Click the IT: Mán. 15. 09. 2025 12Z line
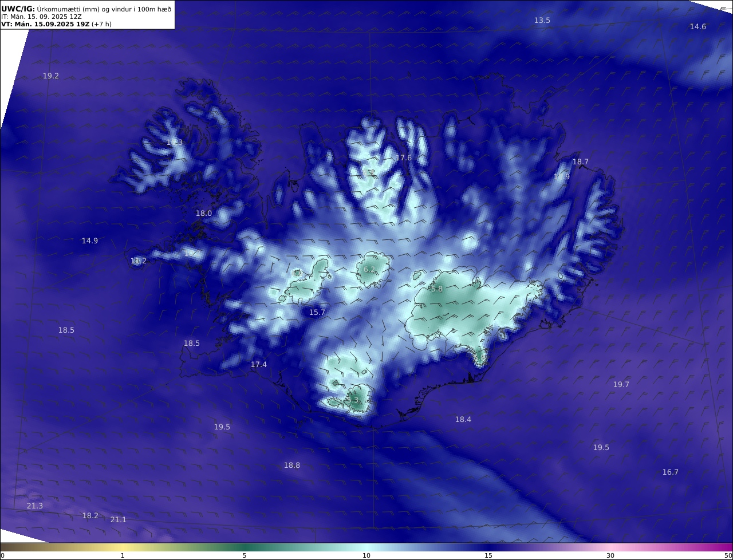This screenshot has height=560, width=733. (x=41, y=17)
